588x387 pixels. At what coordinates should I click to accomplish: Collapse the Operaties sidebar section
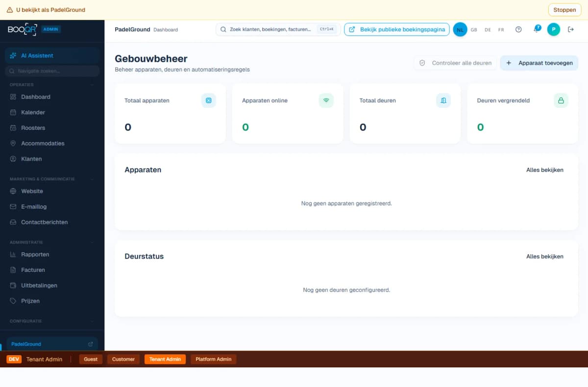click(x=92, y=85)
